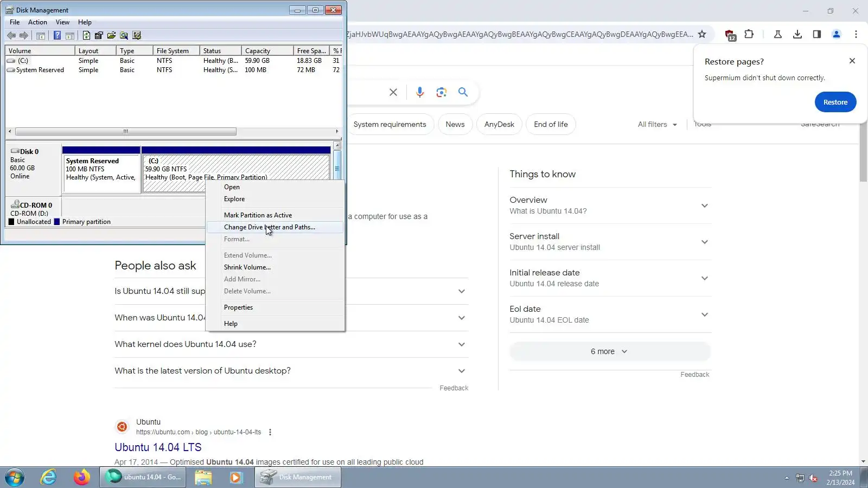Choose 'Change Drive Letter and Paths...' from context menu
Viewport: 868px width, 488px height.
[275, 227]
